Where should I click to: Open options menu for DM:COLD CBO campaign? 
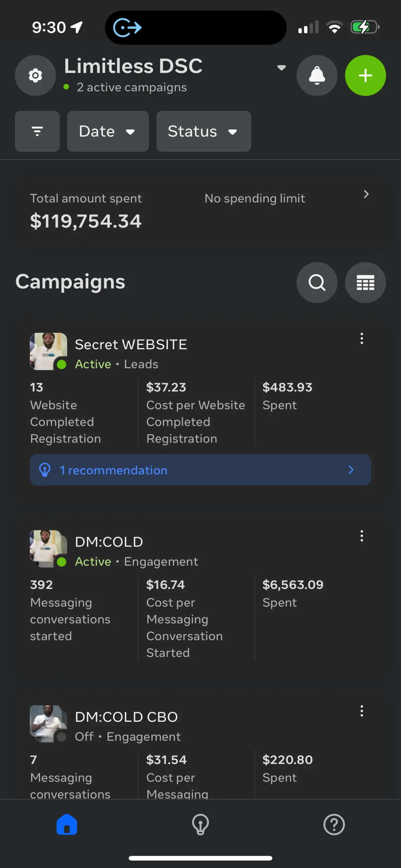[362, 711]
